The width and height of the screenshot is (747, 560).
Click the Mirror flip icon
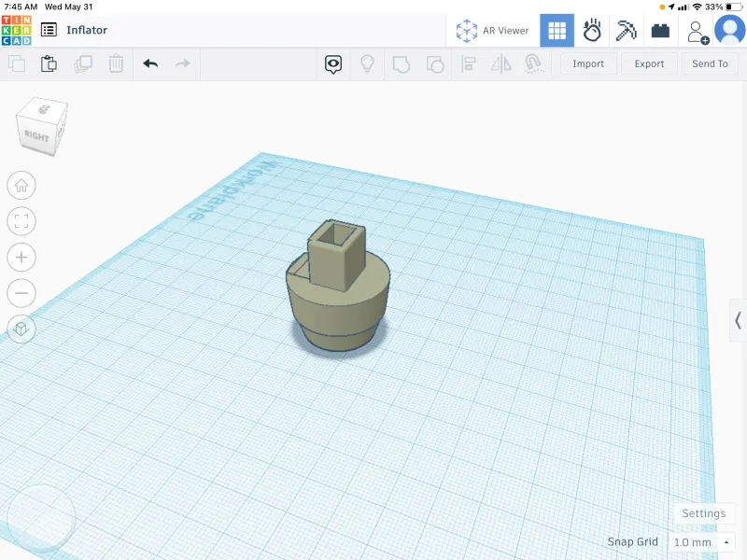point(501,63)
